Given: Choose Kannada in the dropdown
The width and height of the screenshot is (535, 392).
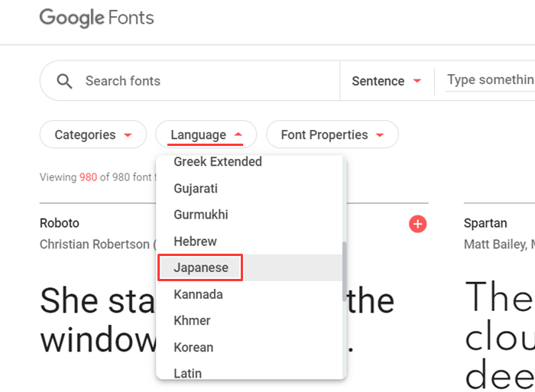Looking at the screenshot, I should [x=249, y=294].
